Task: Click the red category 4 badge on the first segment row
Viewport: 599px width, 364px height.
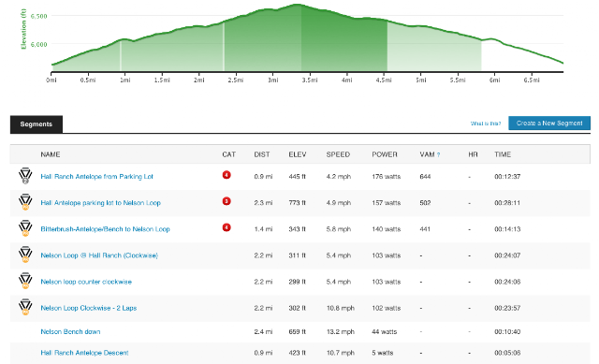Action: pyautogui.click(x=226, y=175)
